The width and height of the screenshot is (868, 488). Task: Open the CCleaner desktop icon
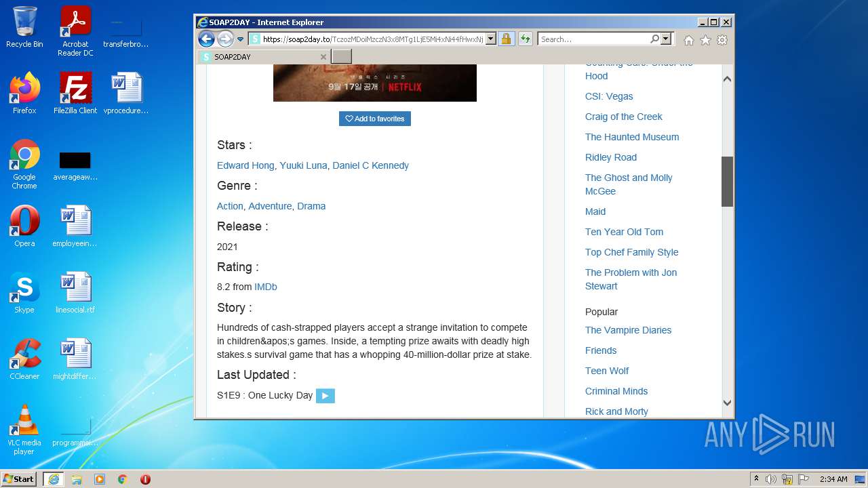click(x=24, y=359)
